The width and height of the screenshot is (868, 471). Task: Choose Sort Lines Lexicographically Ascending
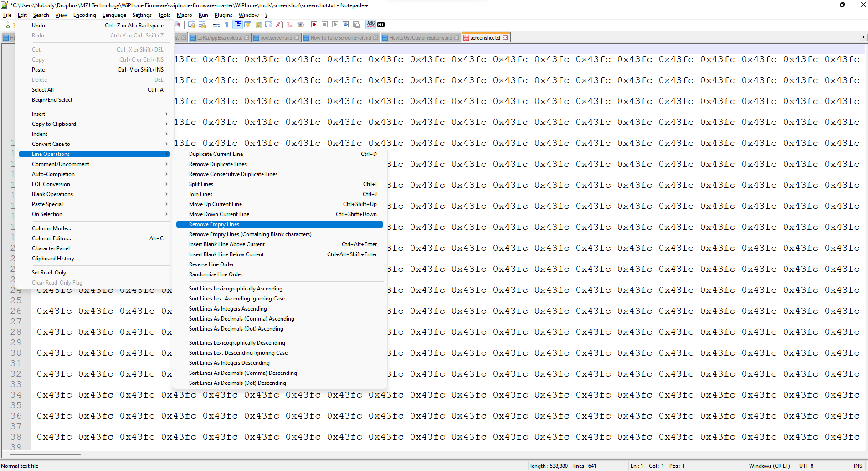[x=236, y=289]
